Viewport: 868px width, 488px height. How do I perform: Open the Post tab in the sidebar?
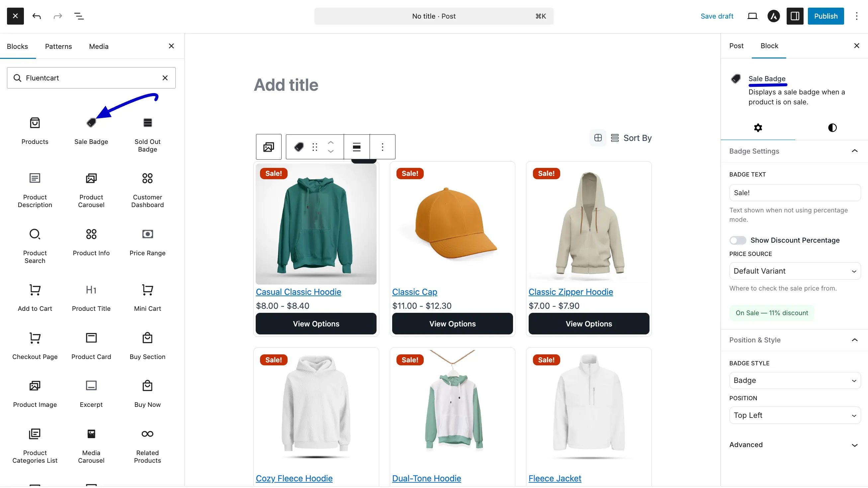click(736, 46)
